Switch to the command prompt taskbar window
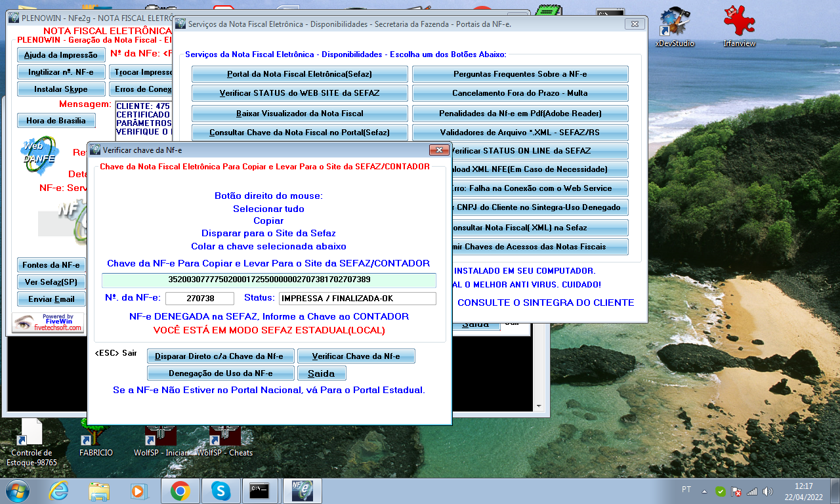Screen dimensions: 840x504 [x=261, y=490]
